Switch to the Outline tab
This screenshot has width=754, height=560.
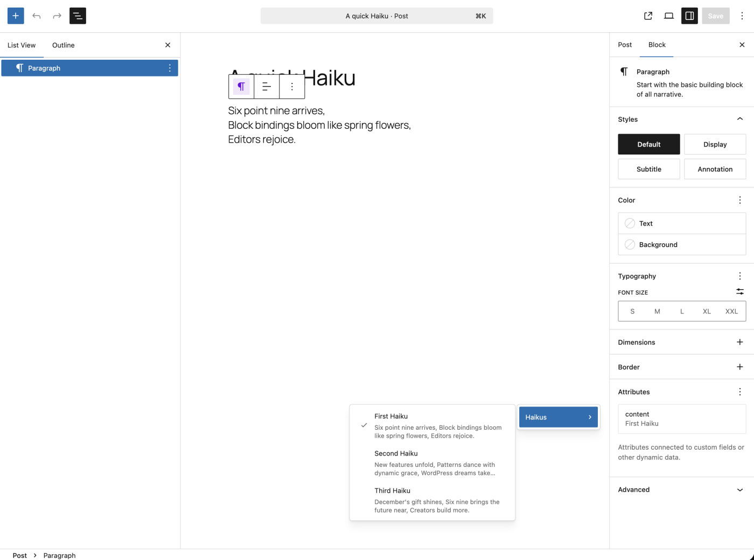tap(63, 45)
